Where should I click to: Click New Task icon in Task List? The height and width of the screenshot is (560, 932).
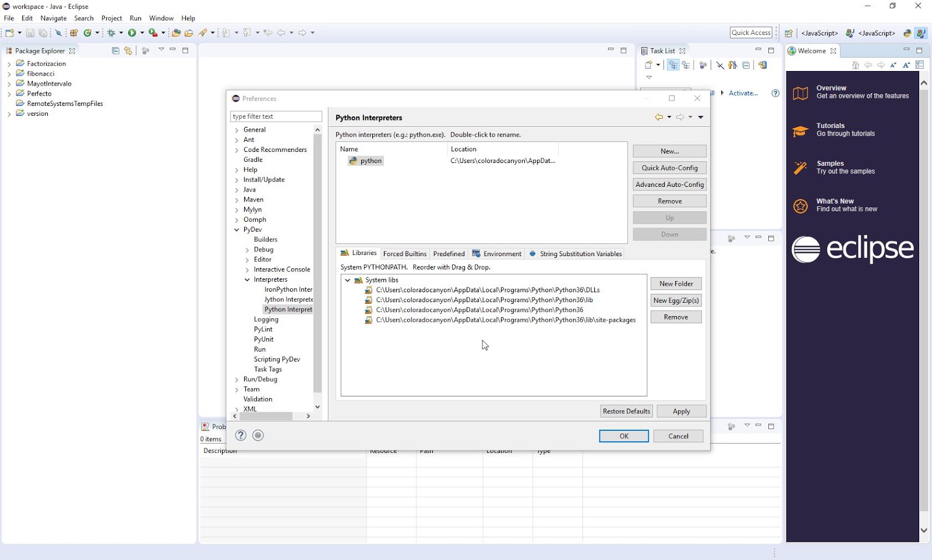(648, 65)
